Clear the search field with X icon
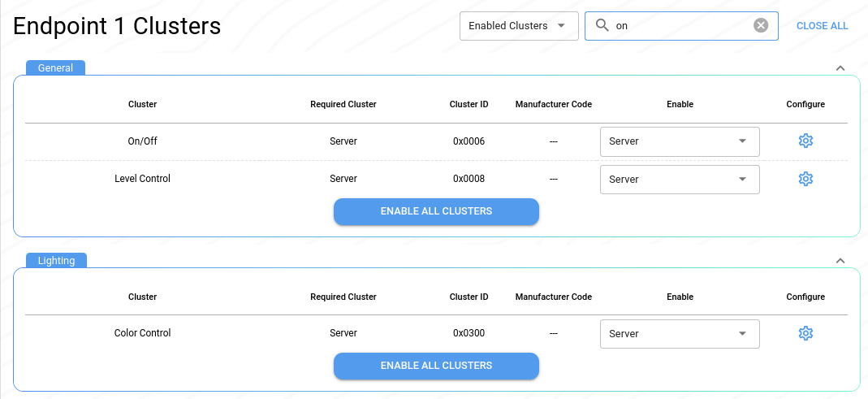Viewport: 868px width, 399px height. [x=761, y=25]
